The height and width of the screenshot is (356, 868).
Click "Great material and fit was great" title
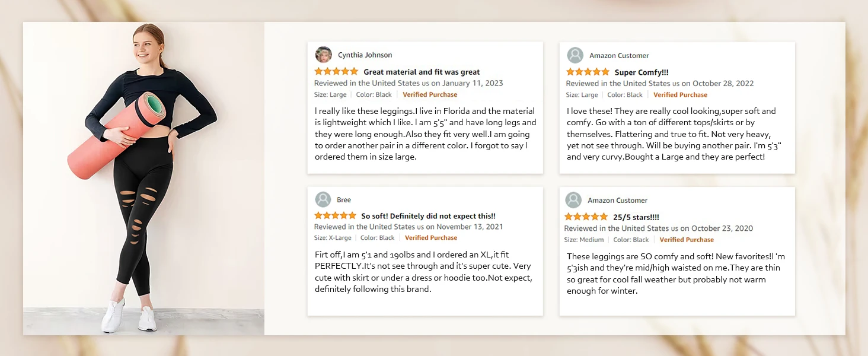[422, 72]
